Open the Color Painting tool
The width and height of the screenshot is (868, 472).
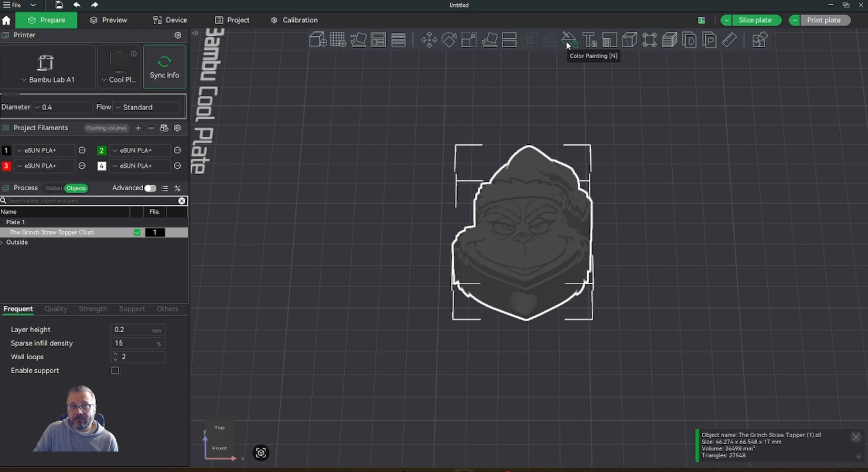569,40
